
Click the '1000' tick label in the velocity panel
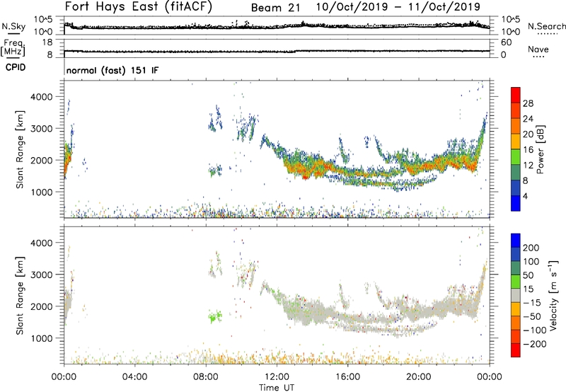[42, 338]
